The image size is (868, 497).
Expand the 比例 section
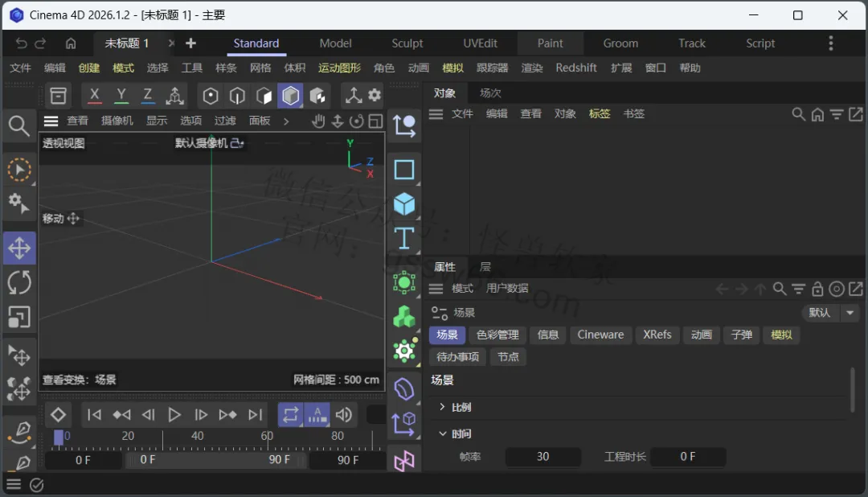pyautogui.click(x=442, y=407)
